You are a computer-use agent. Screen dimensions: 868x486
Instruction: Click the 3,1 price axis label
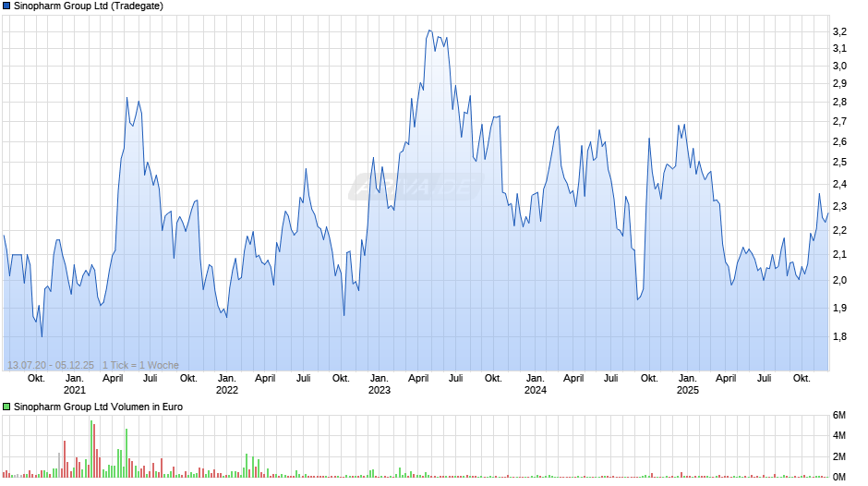click(x=839, y=48)
